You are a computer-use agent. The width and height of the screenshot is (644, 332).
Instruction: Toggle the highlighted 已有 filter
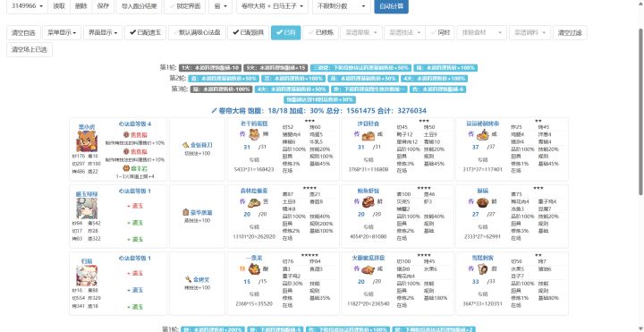coord(286,32)
